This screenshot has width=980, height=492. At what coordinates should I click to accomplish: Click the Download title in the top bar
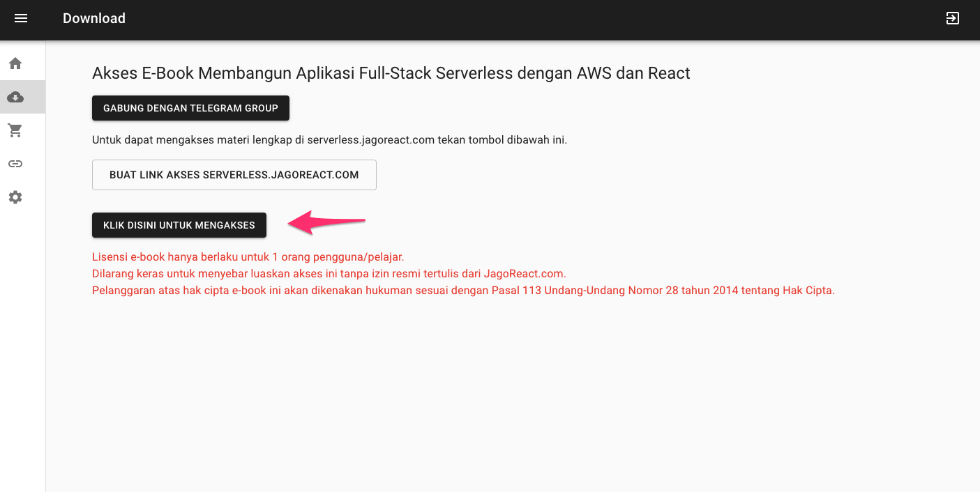click(x=94, y=19)
